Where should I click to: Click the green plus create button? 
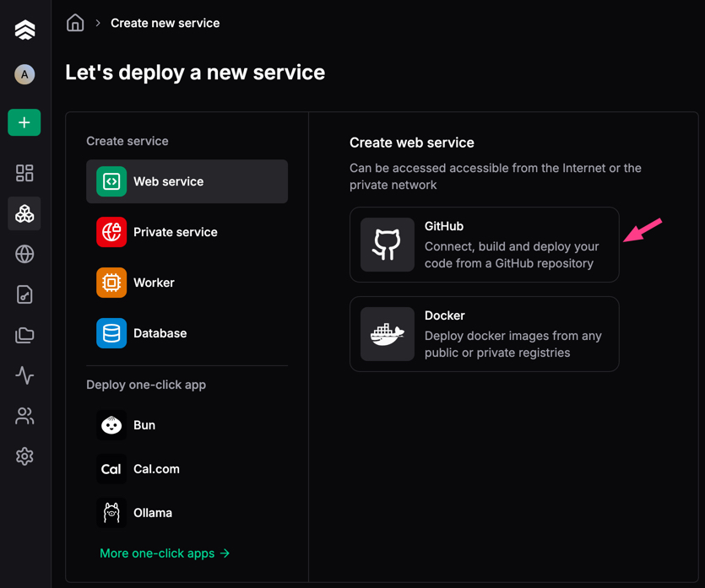[x=24, y=122]
